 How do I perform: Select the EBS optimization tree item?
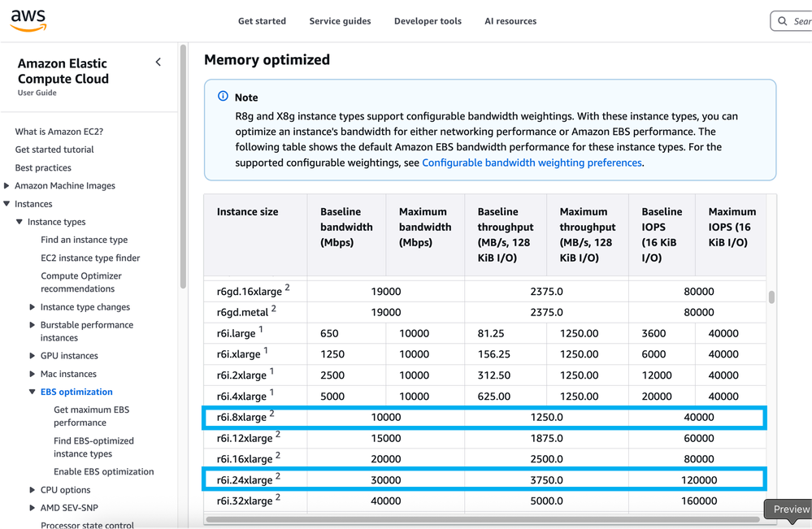pos(76,392)
